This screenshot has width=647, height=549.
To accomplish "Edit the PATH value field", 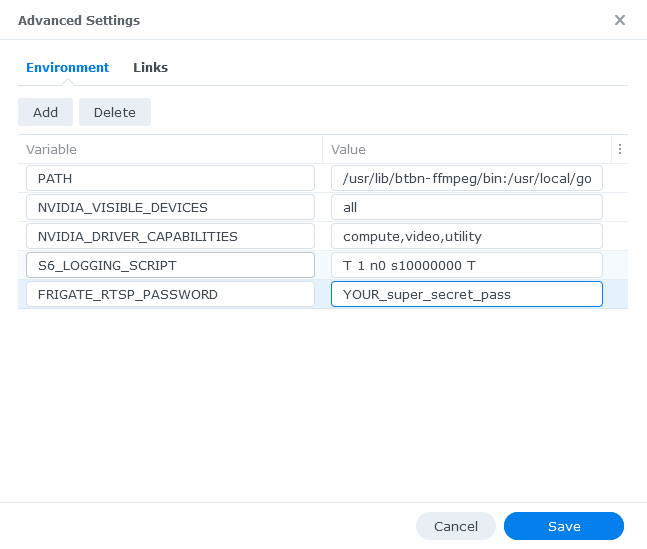I will (x=467, y=178).
